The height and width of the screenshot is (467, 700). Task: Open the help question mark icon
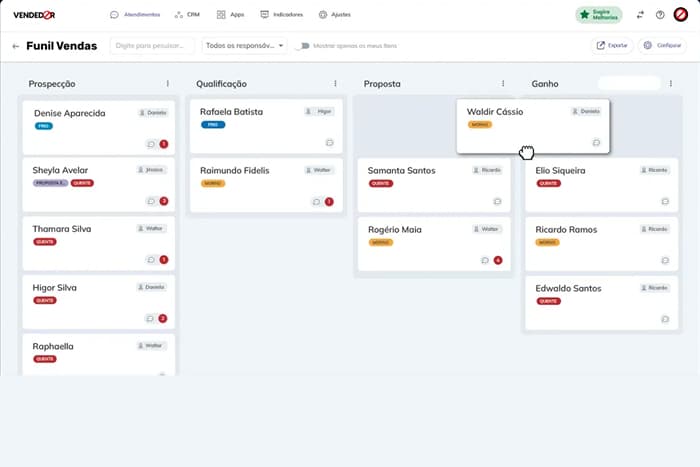tap(660, 15)
